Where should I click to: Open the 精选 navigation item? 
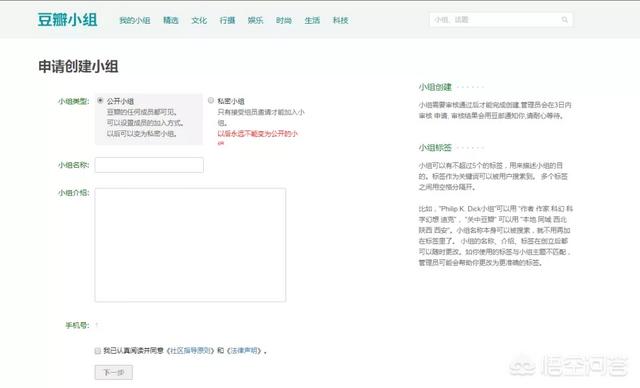click(171, 20)
